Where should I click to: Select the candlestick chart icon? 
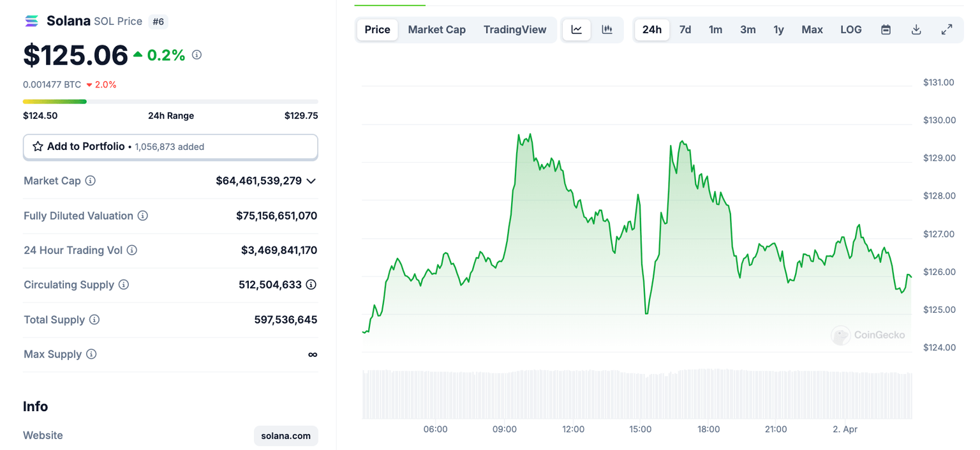(607, 29)
